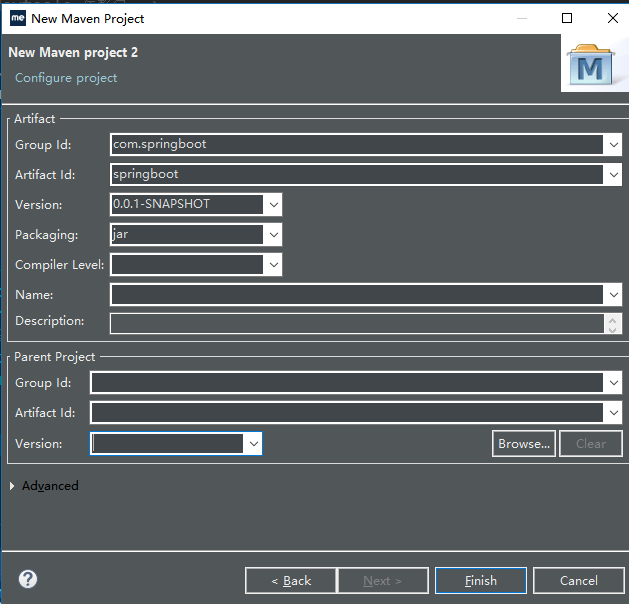Open the Version 0.0.1-SNAPSHOT dropdown

pyautogui.click(x=273, y=205)
